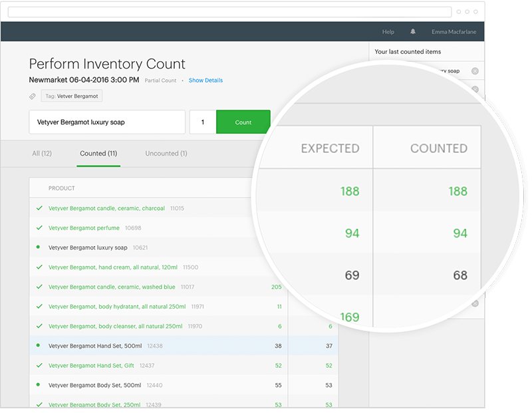Viewport: 532px width, 413px height.
Task: Click the Tag: Vetver Bergamot filter chip
Action: [x=72, y=96]
